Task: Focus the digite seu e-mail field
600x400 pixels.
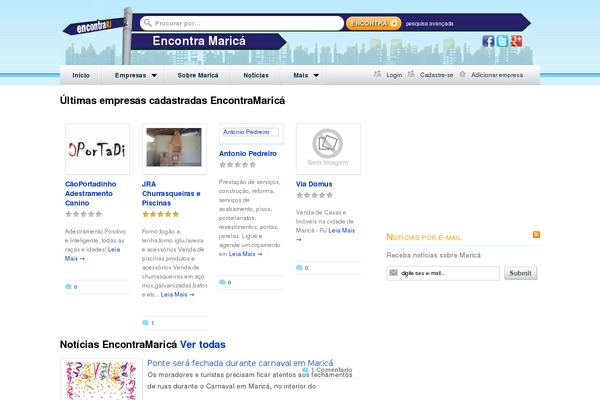Action: 443,273
